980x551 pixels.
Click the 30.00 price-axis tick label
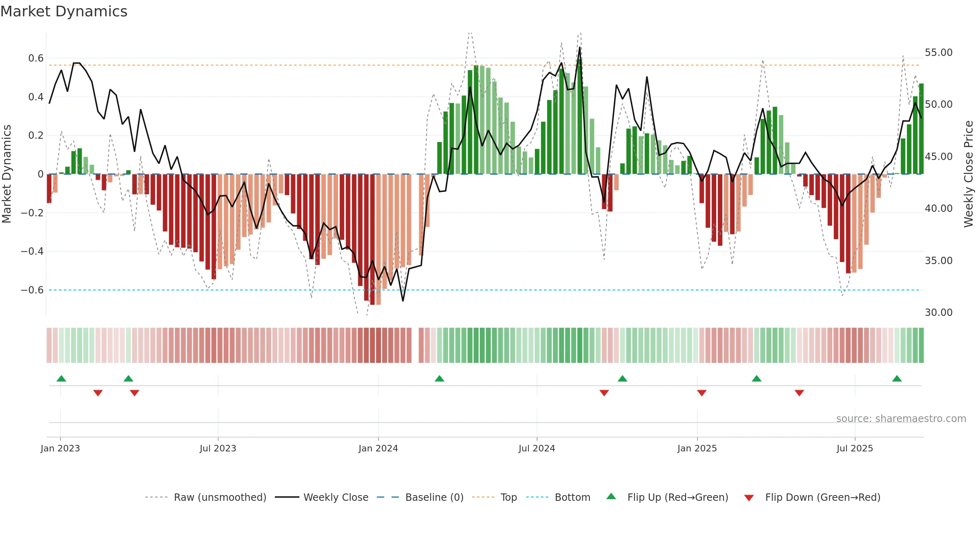tap(939, 313)
